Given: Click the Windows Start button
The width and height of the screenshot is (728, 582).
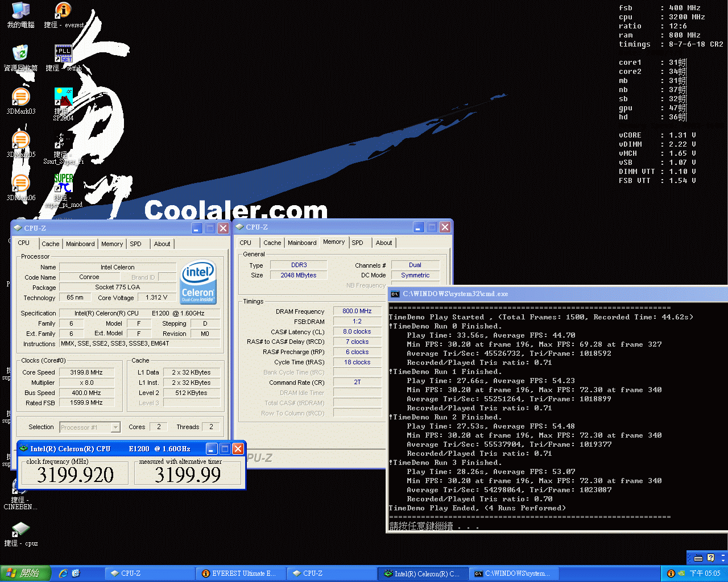Looking at the screenshot, I should [x=25, y=573].
